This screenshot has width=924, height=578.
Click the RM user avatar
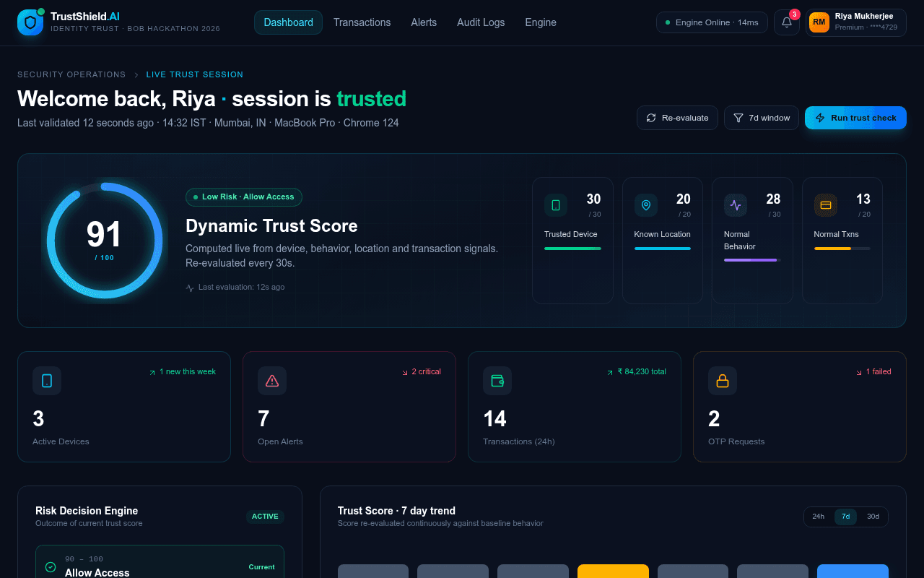click(x=819, y=22)
